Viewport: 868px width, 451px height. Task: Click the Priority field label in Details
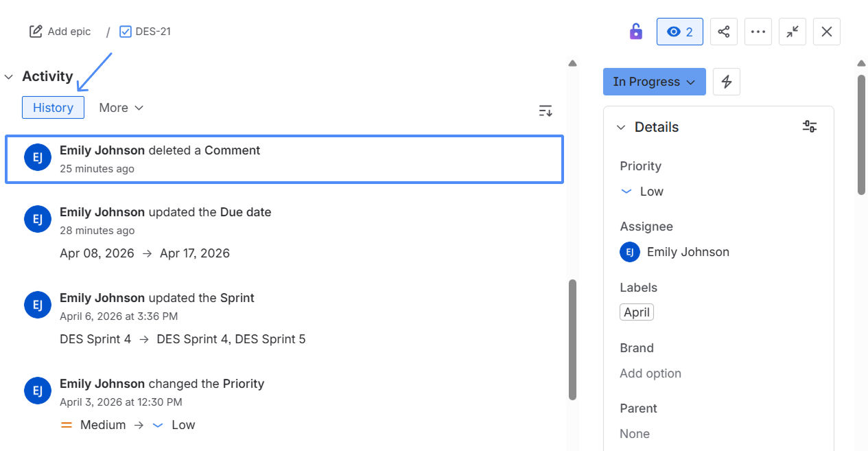(x=641, y=166)
